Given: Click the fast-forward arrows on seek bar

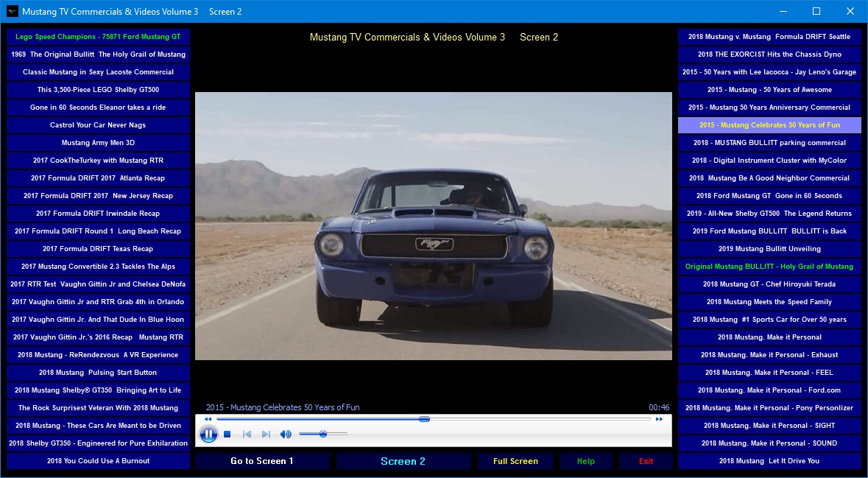Looking at the screenshot, I should coord(659,419).
